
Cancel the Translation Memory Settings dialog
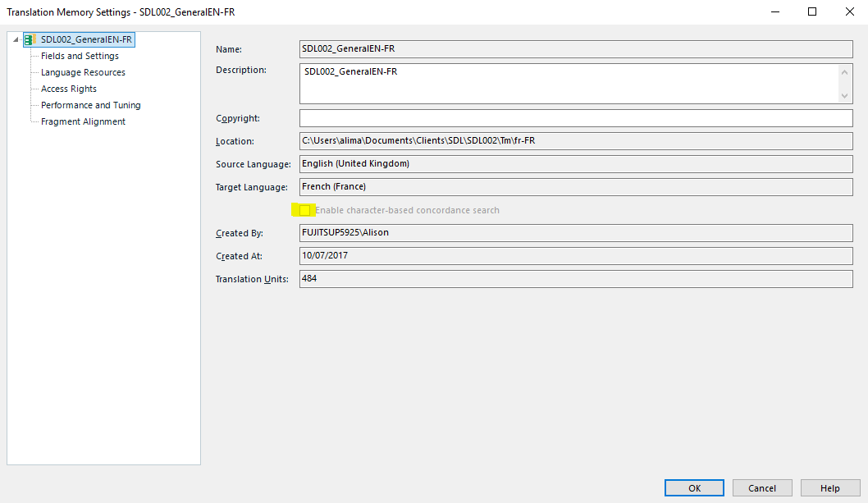761,488
